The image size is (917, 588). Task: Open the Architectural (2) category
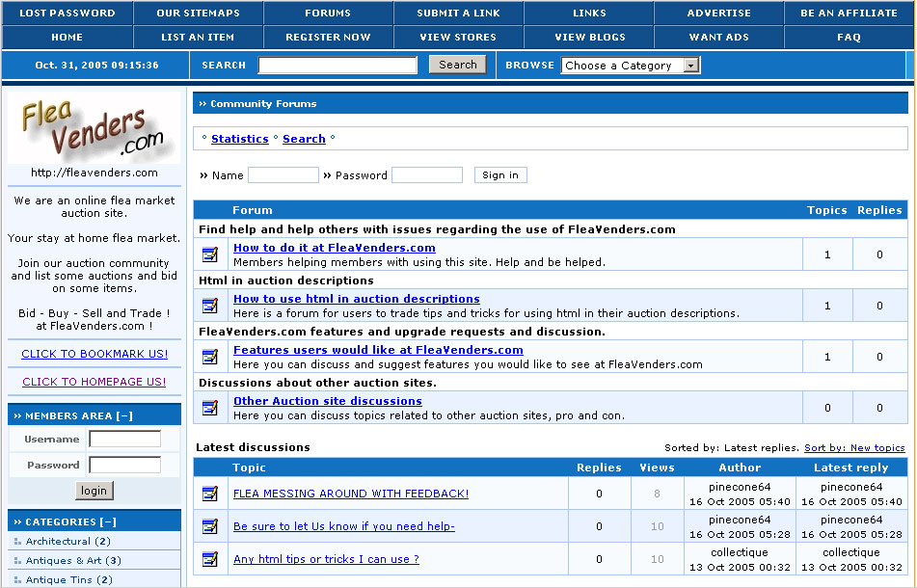[67, 541]
